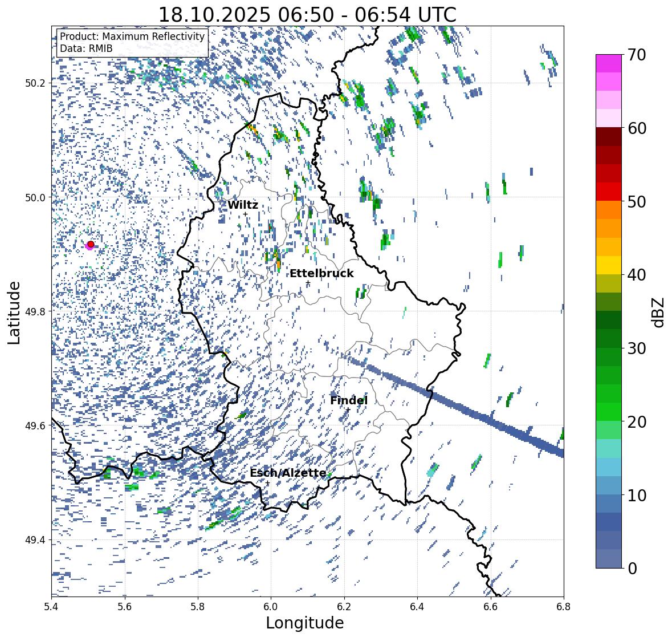Click the cross marker under Findel
The image size is (672, 637).
tap(348, 410)
